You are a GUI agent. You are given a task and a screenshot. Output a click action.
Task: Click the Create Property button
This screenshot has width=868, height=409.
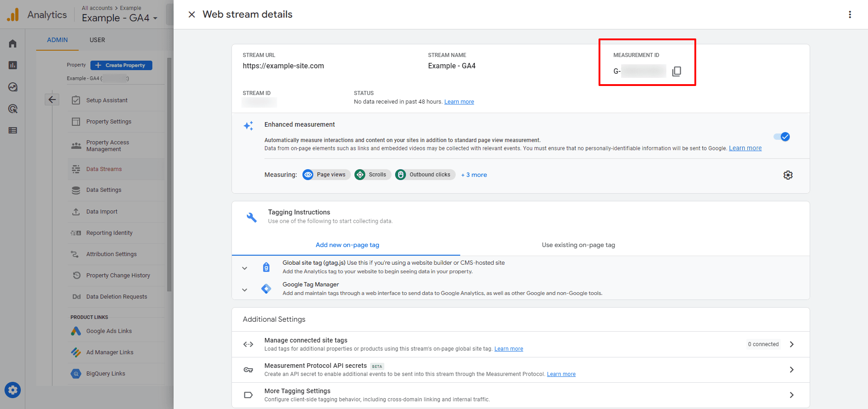(121, 65)
